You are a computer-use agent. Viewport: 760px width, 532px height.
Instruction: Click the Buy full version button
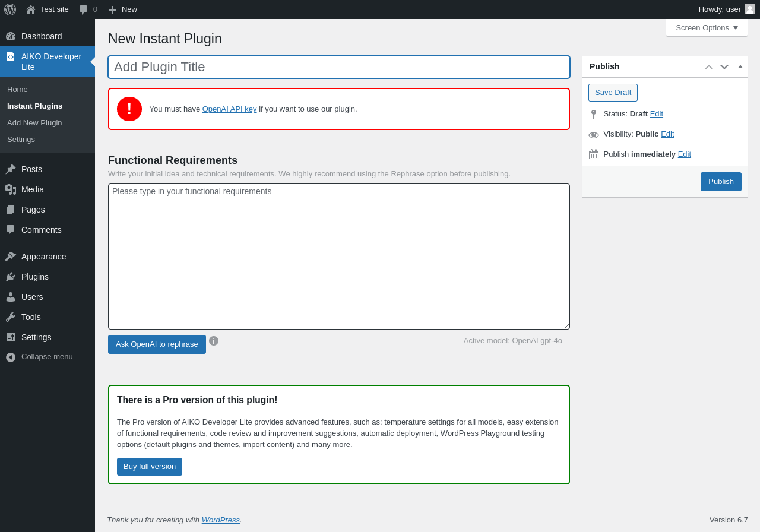coord(150,467)
